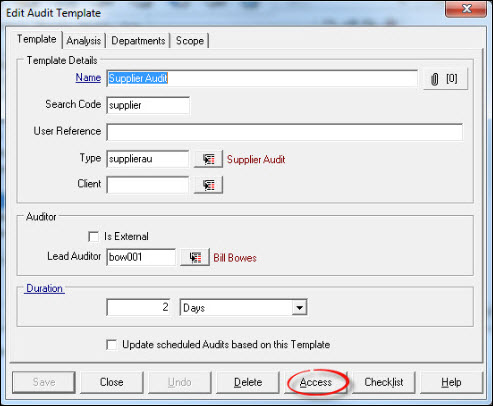Open the Scope tab
The width and height of the screenshot is (493, 406).
pos(190,41)
